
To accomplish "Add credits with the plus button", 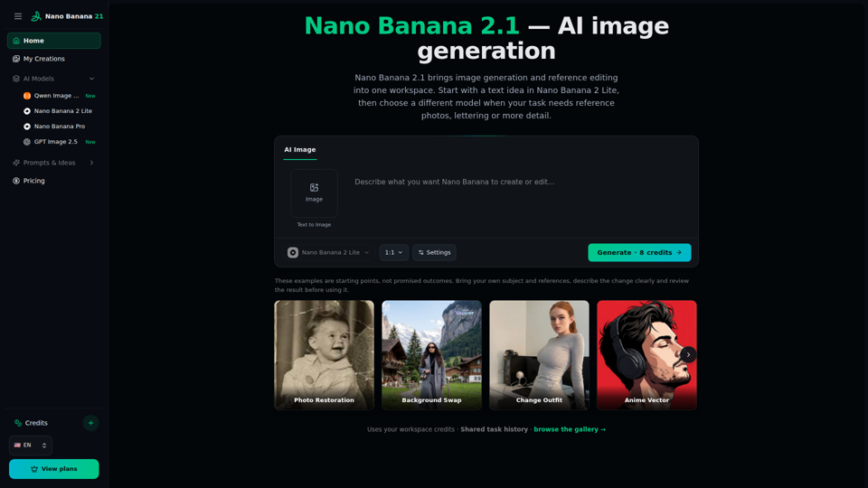I will (x=90, y=423).
